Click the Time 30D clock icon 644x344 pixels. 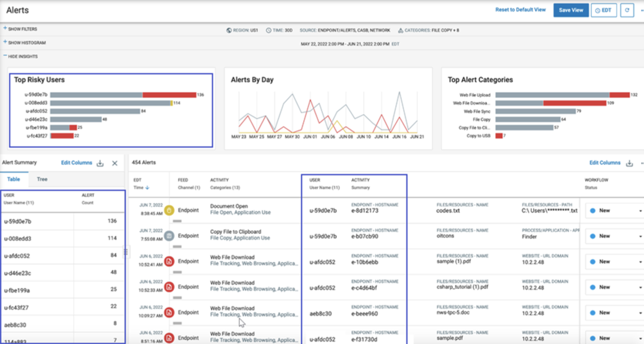pos(269,30)
